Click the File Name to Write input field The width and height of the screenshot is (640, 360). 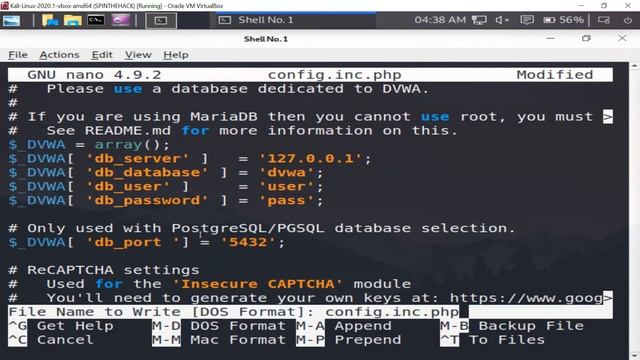tap(310, 312)
